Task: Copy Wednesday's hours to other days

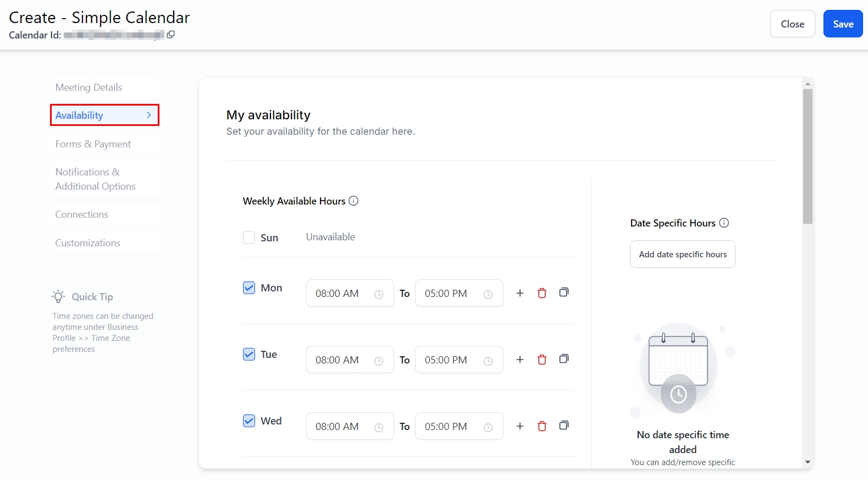Action: 563,426
